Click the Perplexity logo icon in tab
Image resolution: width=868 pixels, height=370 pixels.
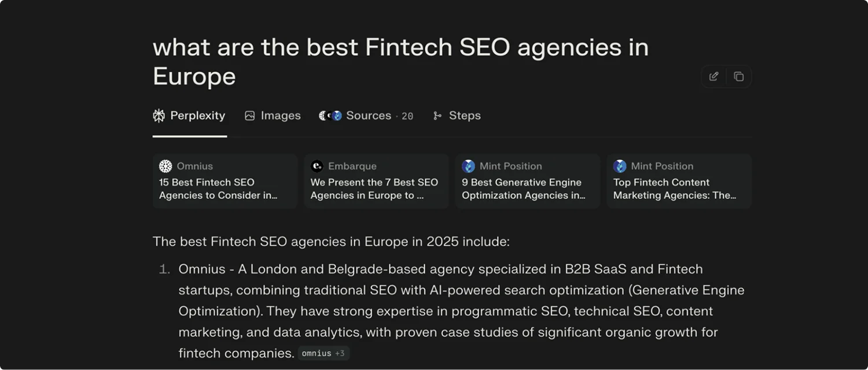click(x=159, y=116)
